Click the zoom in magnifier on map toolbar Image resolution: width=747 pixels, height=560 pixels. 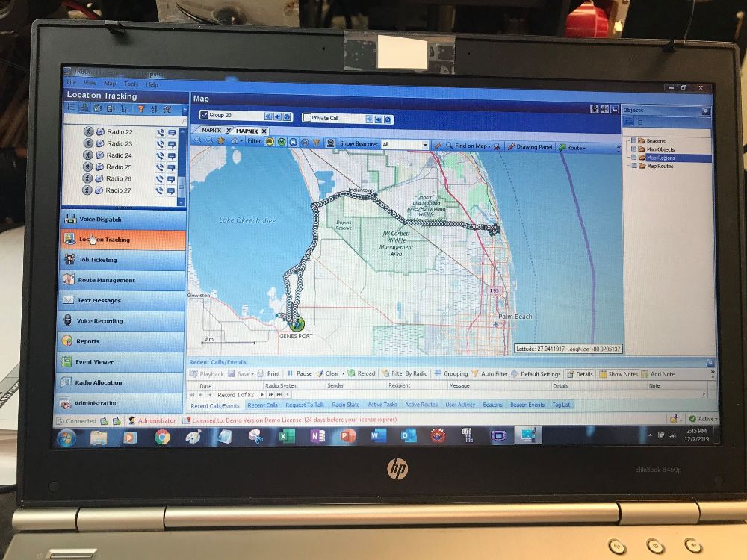coord(197,141)
